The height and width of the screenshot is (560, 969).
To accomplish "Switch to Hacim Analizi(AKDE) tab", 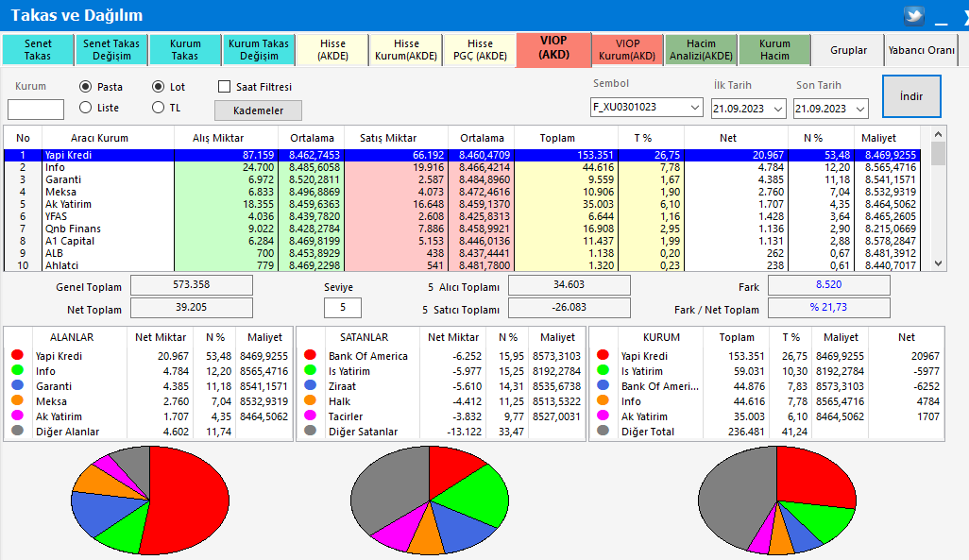I will [701, 50].
